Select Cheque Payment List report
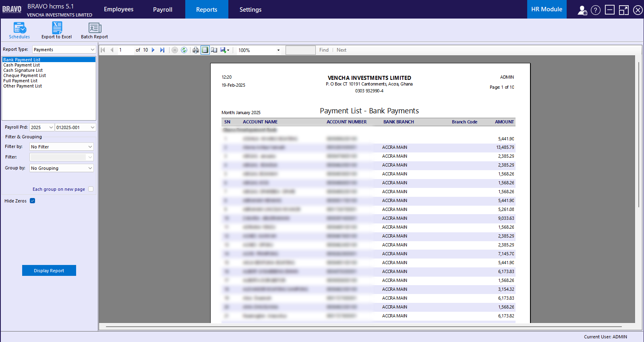 25,75
